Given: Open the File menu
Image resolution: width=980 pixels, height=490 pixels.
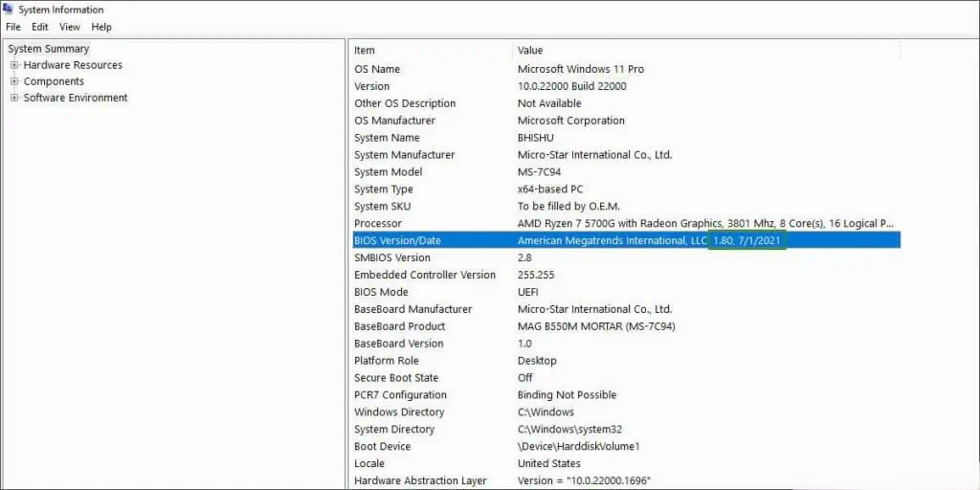Looking at the screenshot, I should tap(13, 27).
